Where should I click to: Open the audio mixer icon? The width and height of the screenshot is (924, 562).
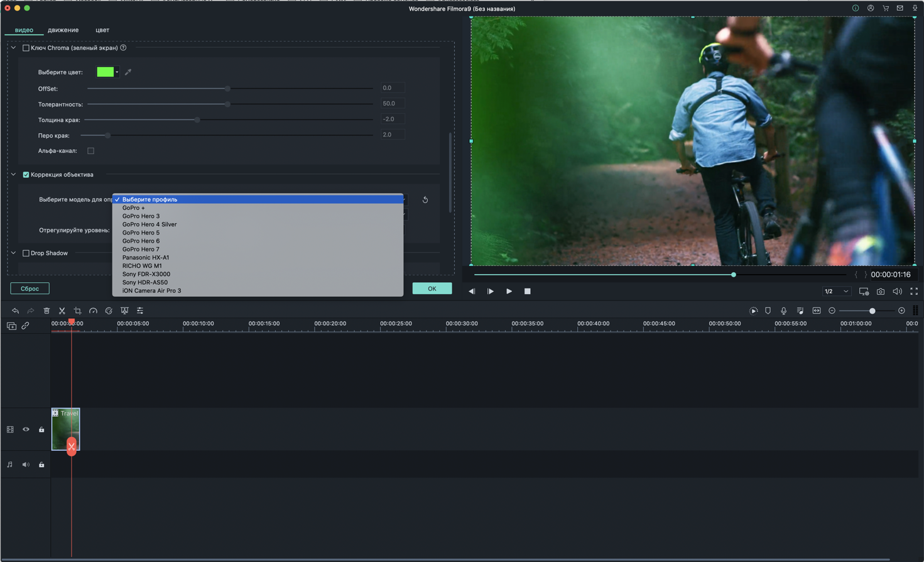(800, 311)
